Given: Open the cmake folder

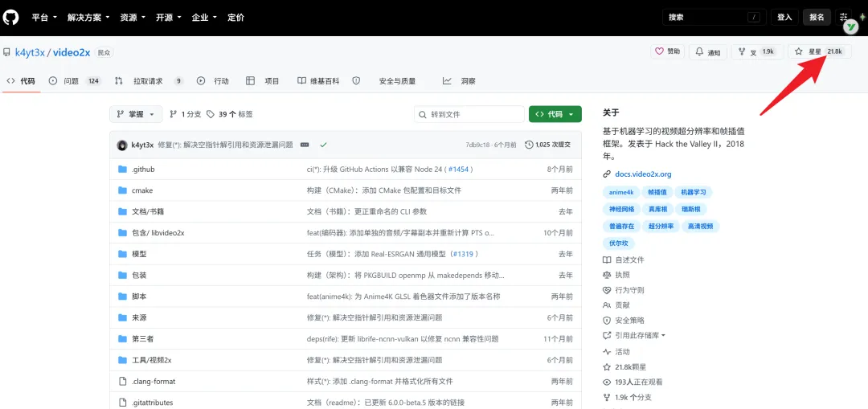Looking at the screenshot, I should (142, 190).
